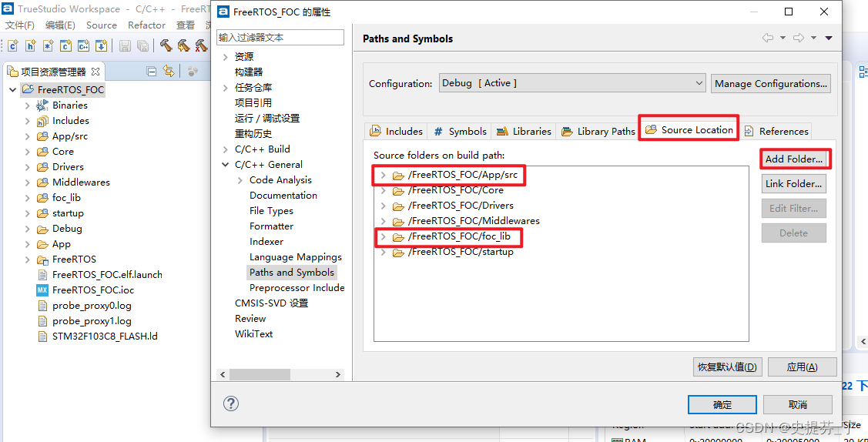The height and width of the screenshot is (442, 868).
Task: Select the Source Location tab
Action: click(x=689, y=130)
